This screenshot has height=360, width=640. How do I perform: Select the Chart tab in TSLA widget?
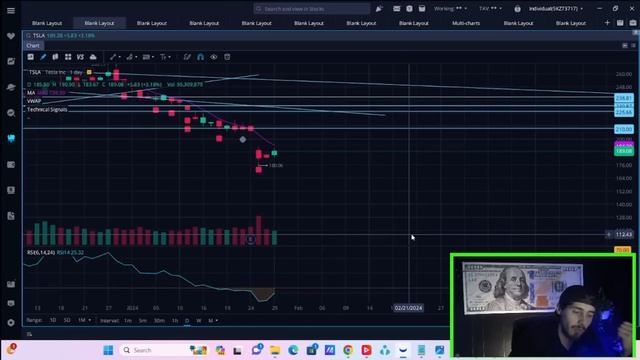33,46
